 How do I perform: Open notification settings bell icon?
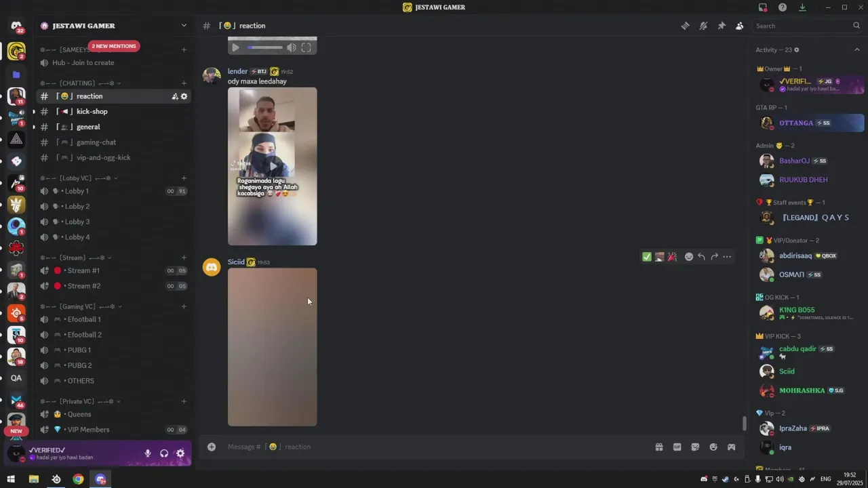[703, 26]
